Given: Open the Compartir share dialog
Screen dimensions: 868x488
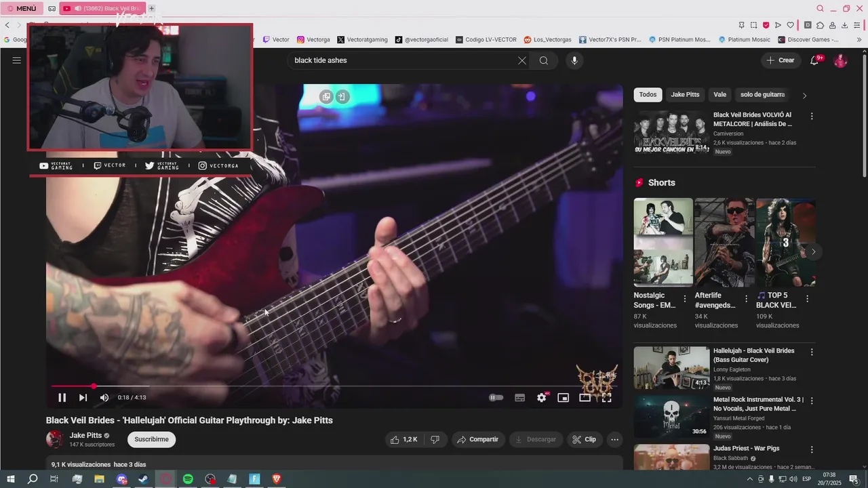Looking at the screenshot, I should tap(478, 439).
